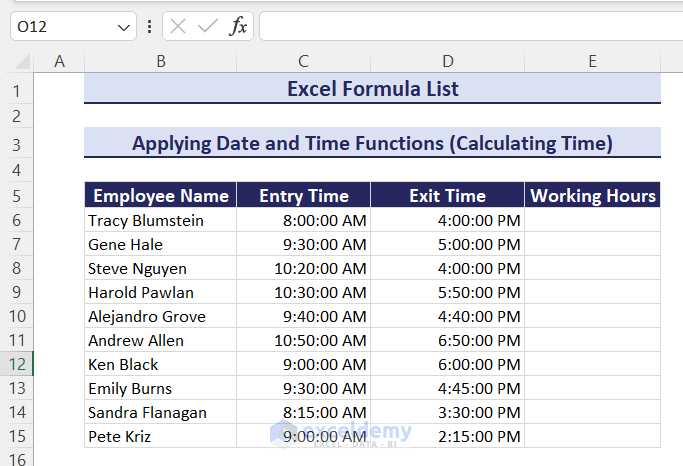Click the Cancel X icon in formula bar
Image resolution: width=683 pixels, height=466 pixels.
[x=178, y=27]
